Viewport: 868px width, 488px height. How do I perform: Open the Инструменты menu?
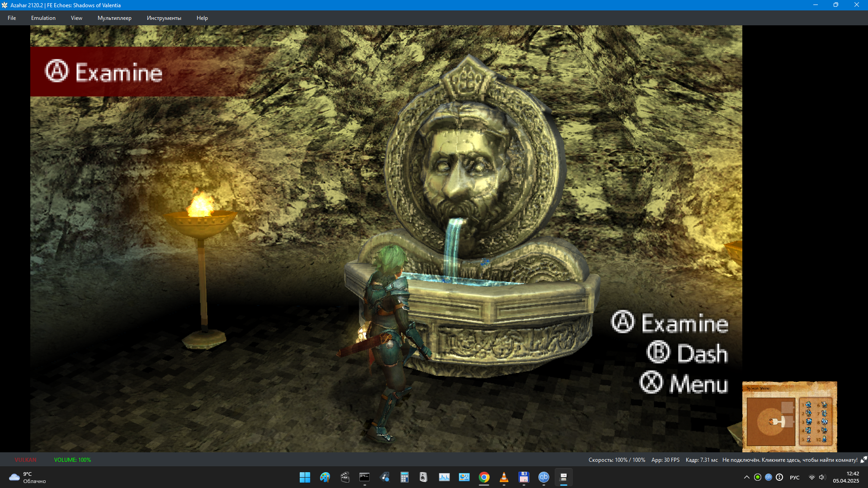pos(164,18)
